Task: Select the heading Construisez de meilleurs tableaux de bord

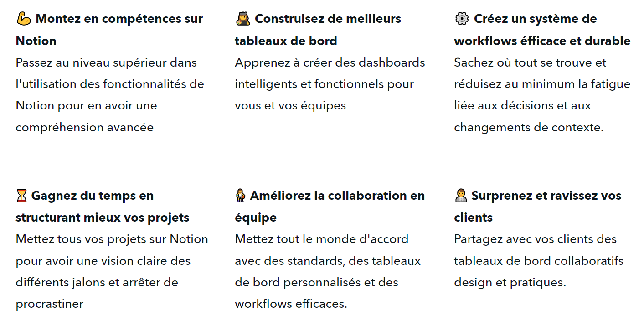Action: tap(318, 30)
